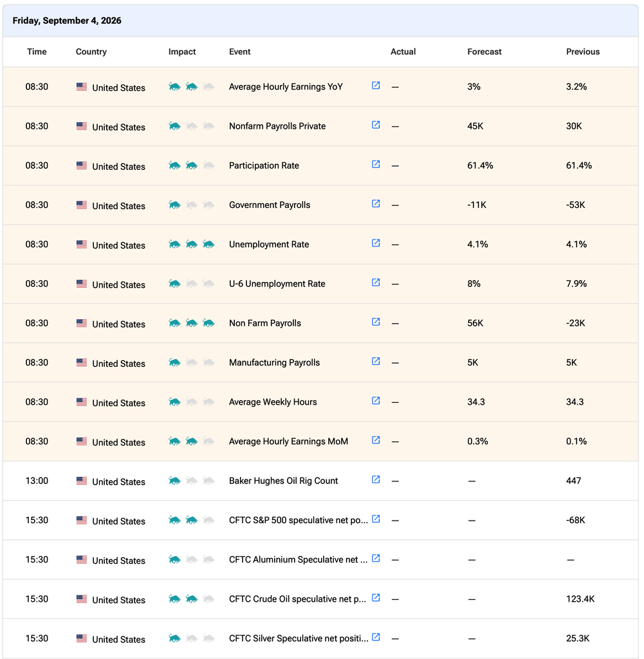Sort by the Time column header
This screenshot has width=644, height=659.
37,51
